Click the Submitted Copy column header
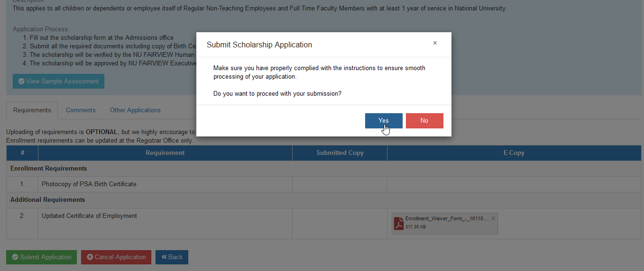Viewport: 644px width, 271px height. [340, 153]
